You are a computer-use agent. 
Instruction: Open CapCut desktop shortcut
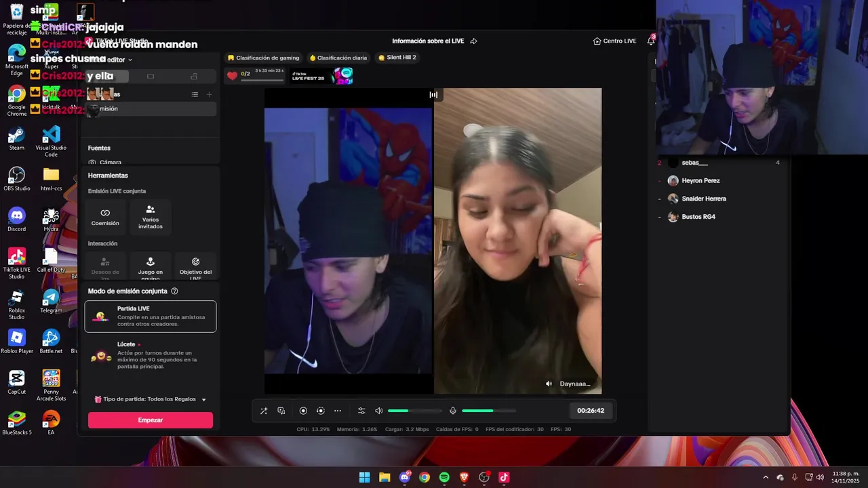pos(17,383)
